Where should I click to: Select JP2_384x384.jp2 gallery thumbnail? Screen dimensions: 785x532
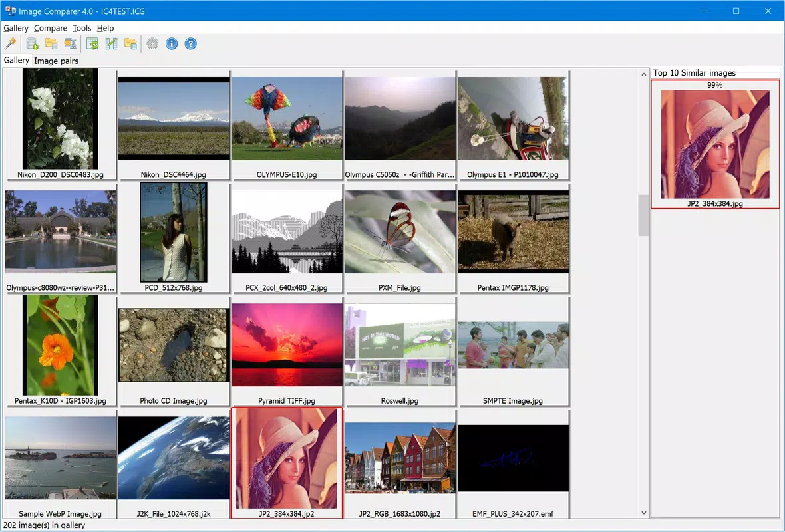click(287, 458)
